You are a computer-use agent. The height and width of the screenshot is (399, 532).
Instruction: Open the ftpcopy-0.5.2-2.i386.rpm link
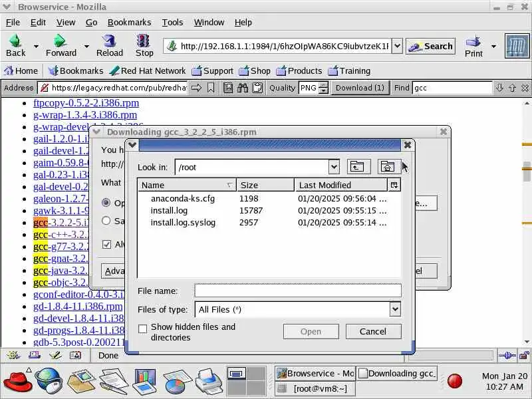coord(86,103)
